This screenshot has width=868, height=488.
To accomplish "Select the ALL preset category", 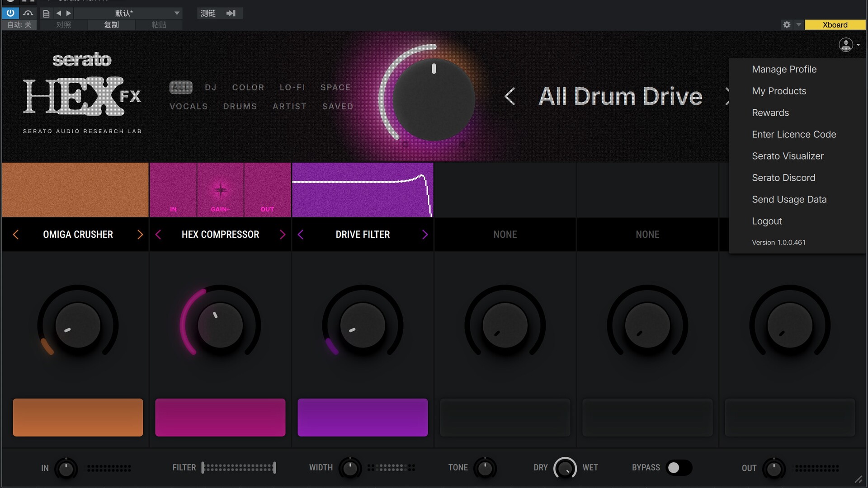I will [x=181, y=87].
